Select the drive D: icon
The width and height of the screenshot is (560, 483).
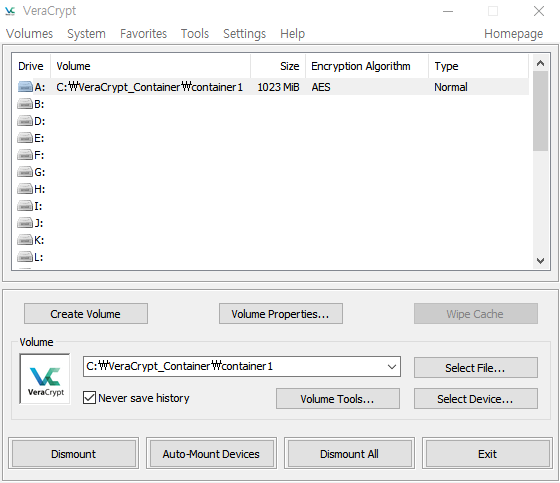[x=25, y=121]
